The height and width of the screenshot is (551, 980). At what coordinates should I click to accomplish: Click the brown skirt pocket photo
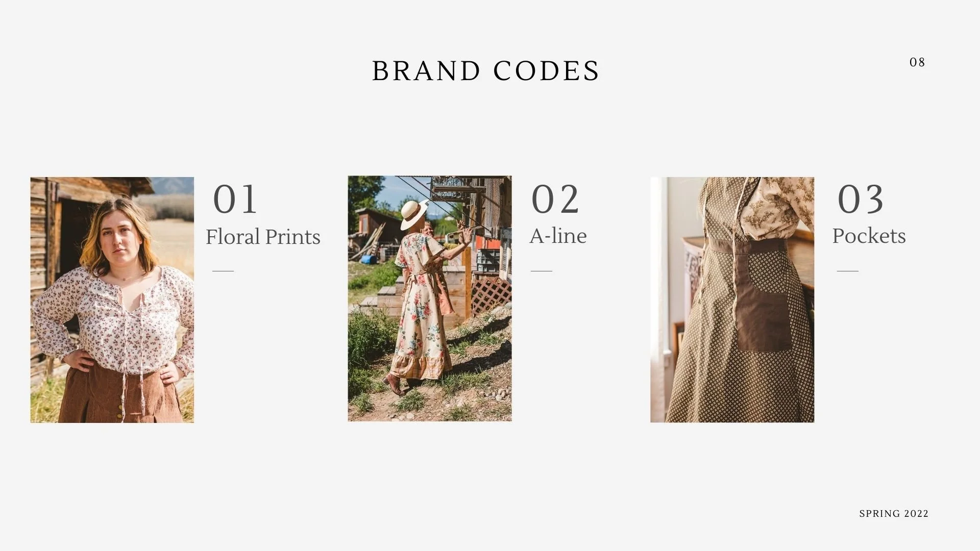[732, 300]
